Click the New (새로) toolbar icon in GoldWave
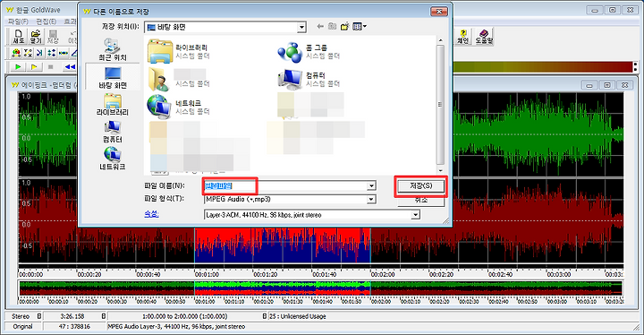This screenshot has width=644, height=335. (x=19, y=37)
